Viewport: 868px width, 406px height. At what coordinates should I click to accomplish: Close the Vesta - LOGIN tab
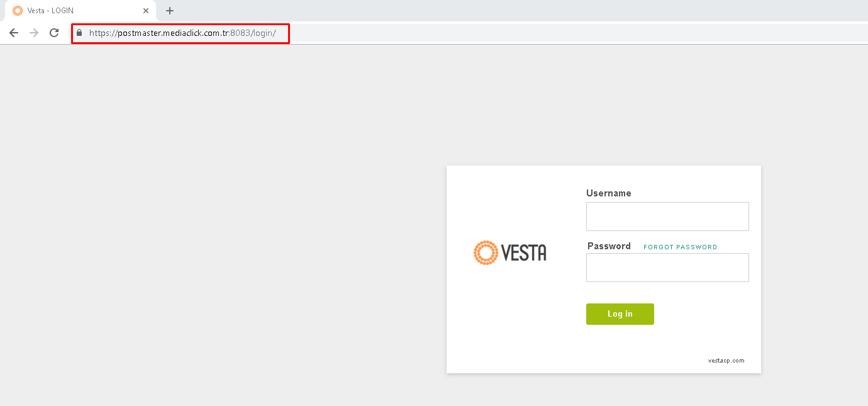pos(146,11)
